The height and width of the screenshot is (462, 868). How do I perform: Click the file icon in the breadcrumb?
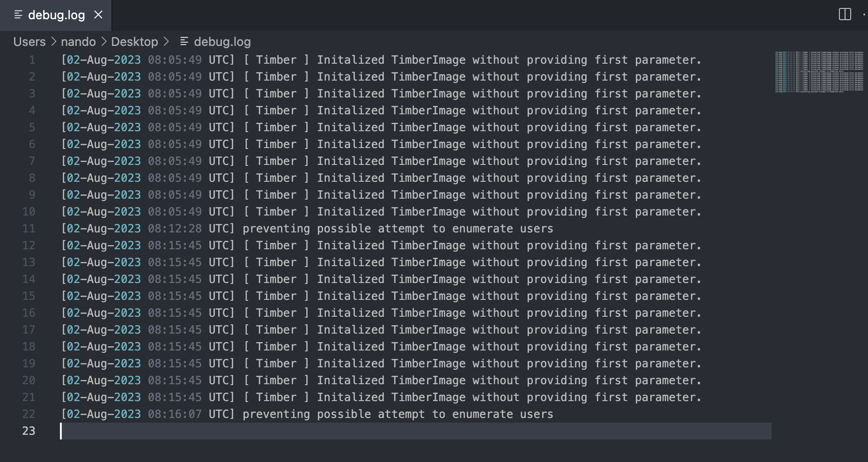coord(184,42)
